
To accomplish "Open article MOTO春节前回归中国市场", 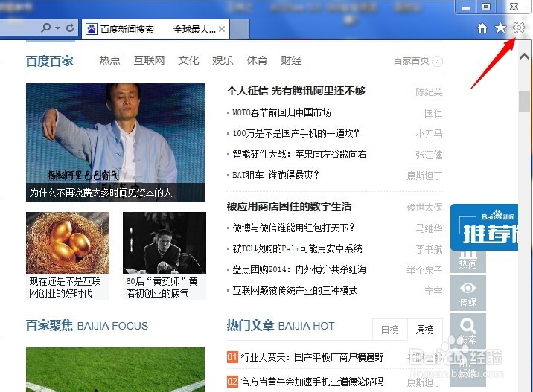I will [281, 112].
